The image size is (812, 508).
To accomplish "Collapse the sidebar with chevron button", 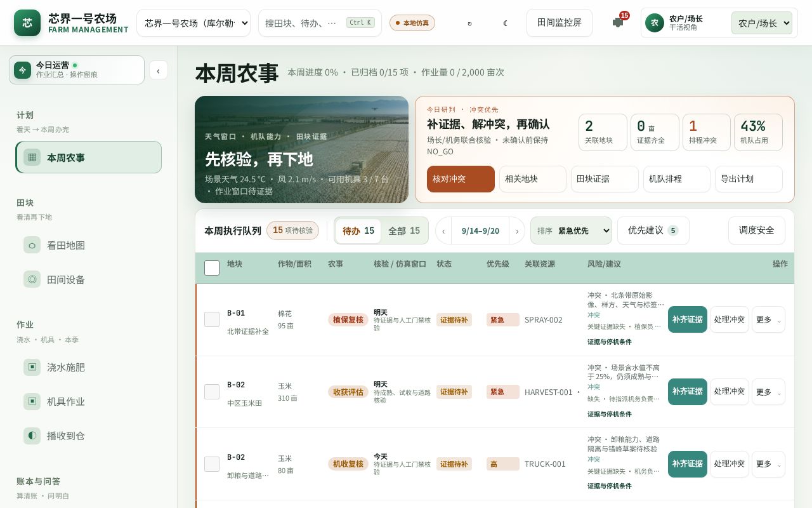I will click(x=159, y=70).
